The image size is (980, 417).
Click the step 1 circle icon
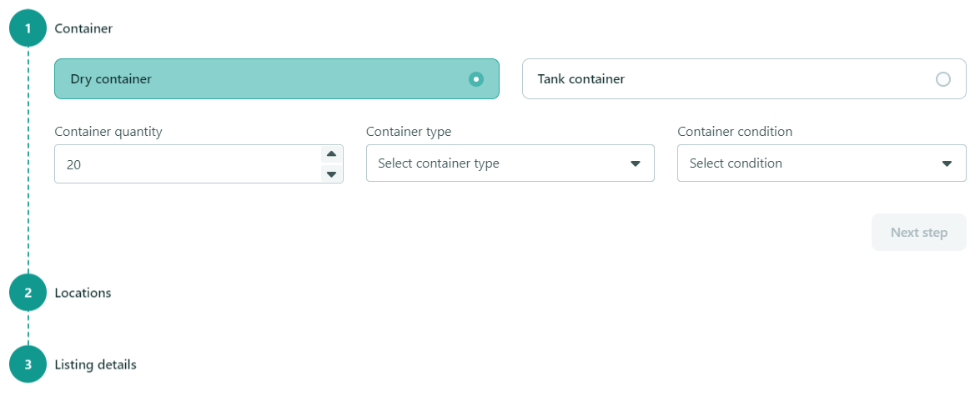28,28
